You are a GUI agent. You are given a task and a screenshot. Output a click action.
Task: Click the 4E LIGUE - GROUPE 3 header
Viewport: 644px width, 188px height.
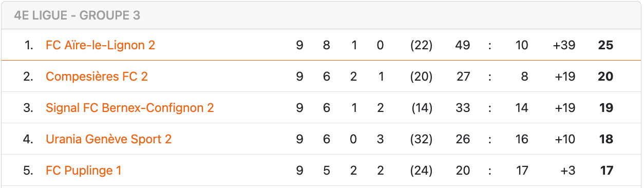coord(78,15)
